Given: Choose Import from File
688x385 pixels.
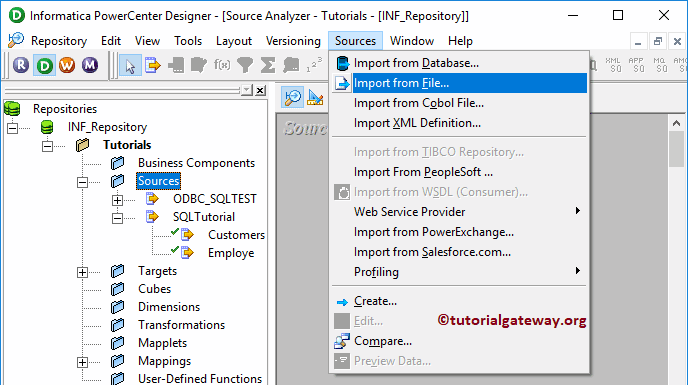Looking at the screenshot, I should [x=459, y=83].
